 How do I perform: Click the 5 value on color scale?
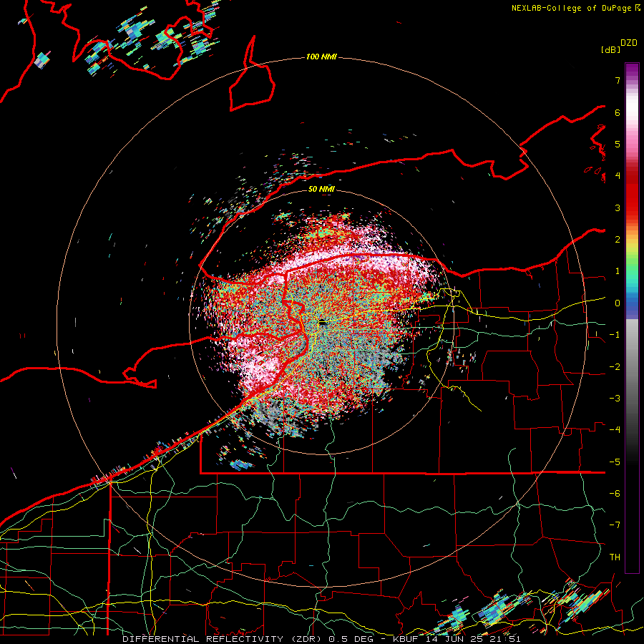tap(618, 144)
